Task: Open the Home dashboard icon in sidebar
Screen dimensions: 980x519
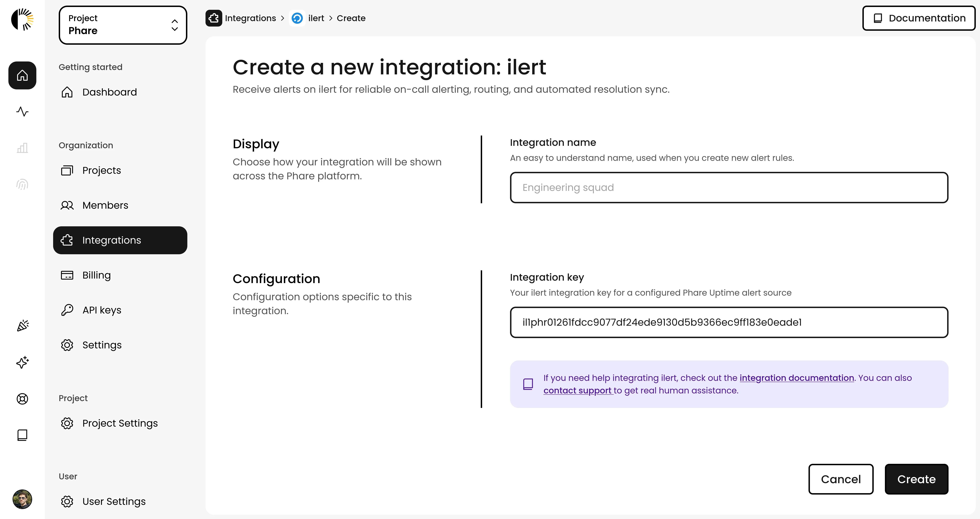Action: (22, 75)
